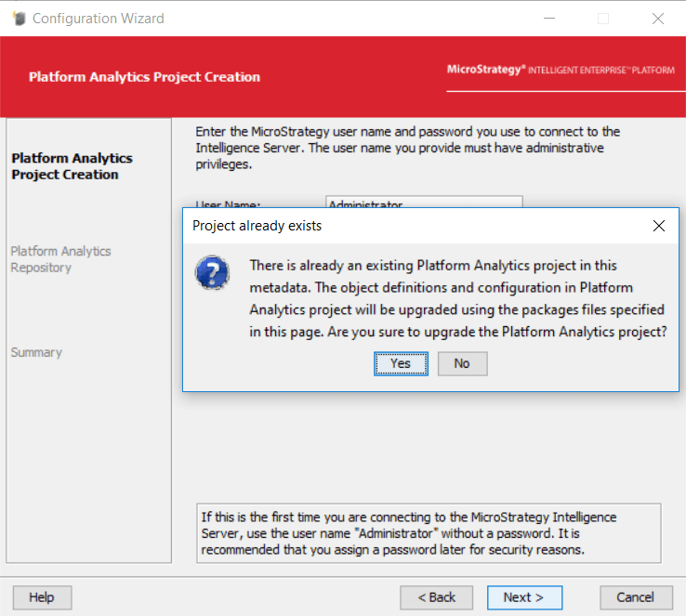Select the Summary step in the sidebar
The height and width of the screenshot is (616, 686).
(x=36, y=352)
